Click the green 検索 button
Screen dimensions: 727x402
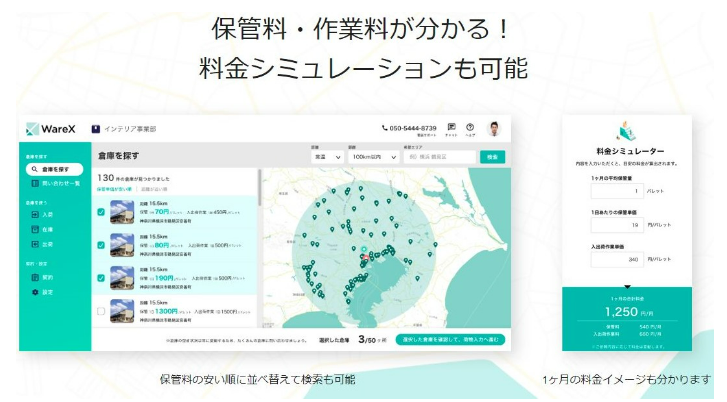492,157
